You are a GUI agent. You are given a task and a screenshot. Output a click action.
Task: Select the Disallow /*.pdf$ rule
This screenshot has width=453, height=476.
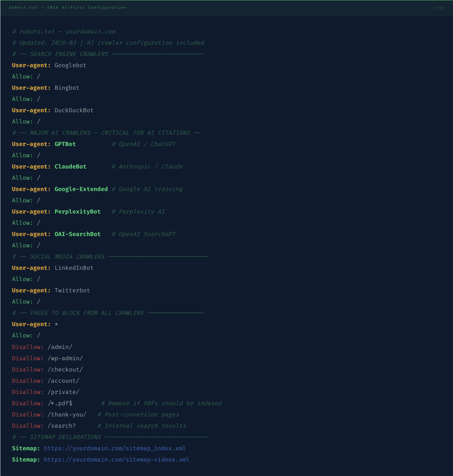42,403
